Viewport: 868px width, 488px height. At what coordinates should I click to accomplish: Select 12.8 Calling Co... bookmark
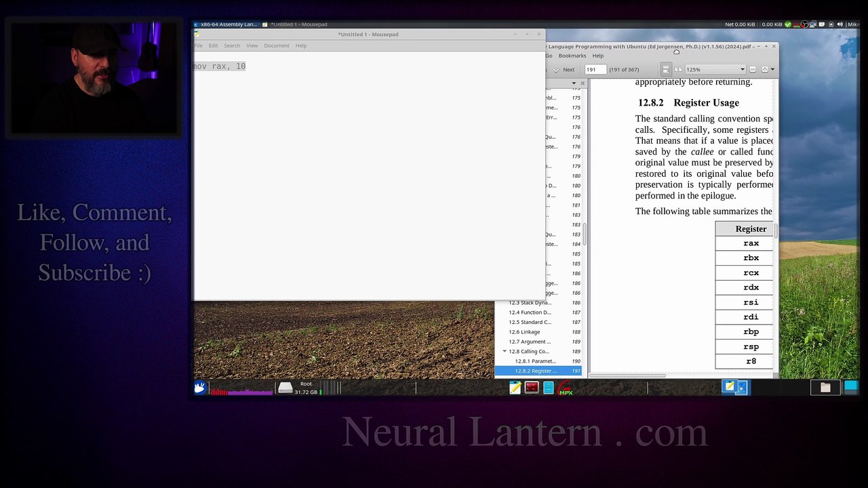(529, 351)
